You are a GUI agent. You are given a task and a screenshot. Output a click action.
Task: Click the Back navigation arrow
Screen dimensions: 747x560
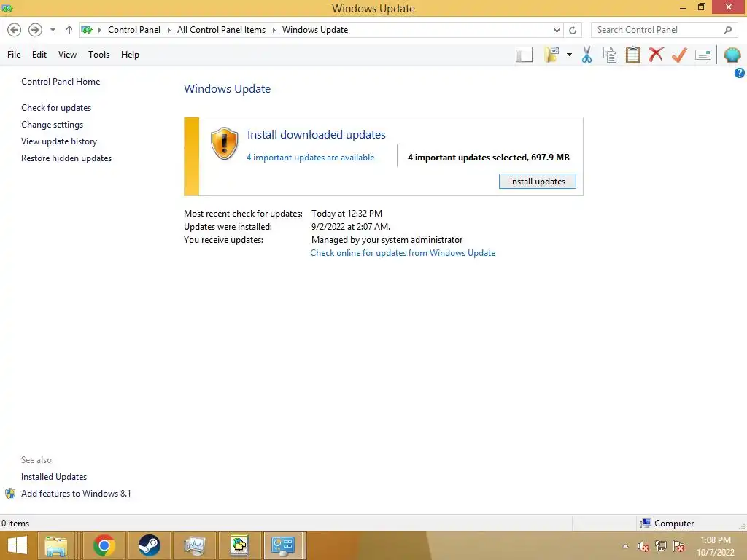click(15, 30)
